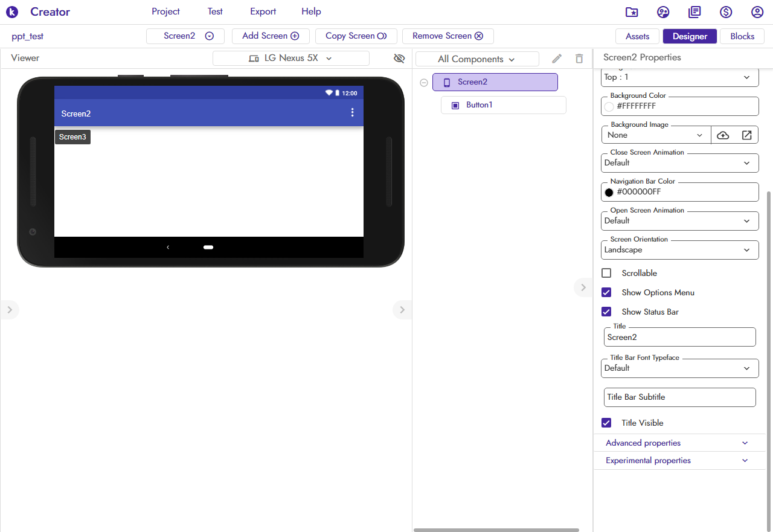Open Screen Orientation Landscape dropdown
Image resolution: width=773 pixels, height=532 pixels.
pyautogui.click(x=680, y=250)
